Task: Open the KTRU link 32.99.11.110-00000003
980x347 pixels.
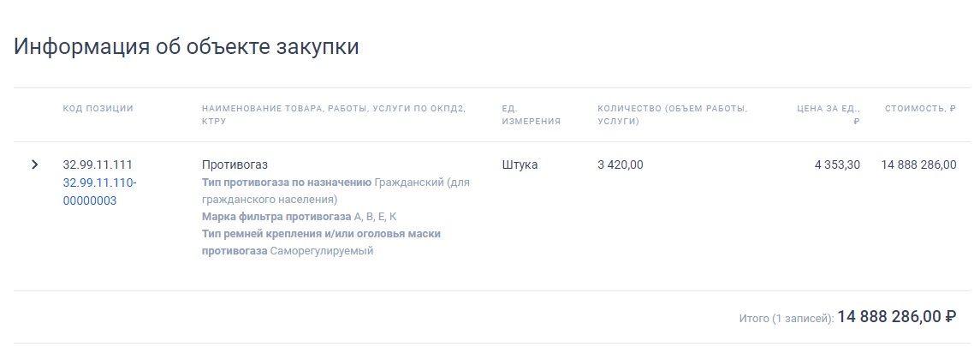Action: coord(99,192)
